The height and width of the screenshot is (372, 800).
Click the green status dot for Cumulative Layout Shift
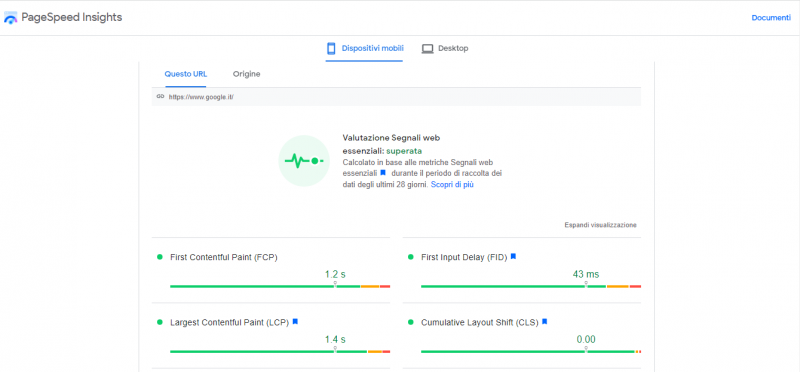click(x=410, y=323)
